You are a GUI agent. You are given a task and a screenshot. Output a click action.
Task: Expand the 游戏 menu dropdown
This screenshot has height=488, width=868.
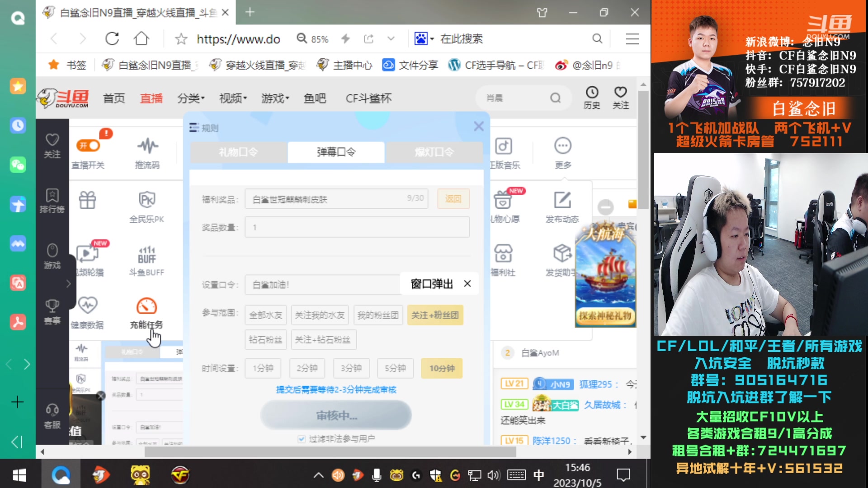(x=275, y=98)
